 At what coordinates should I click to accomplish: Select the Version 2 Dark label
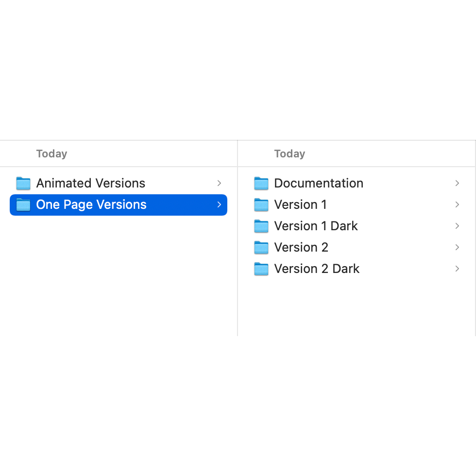[317, 269]
